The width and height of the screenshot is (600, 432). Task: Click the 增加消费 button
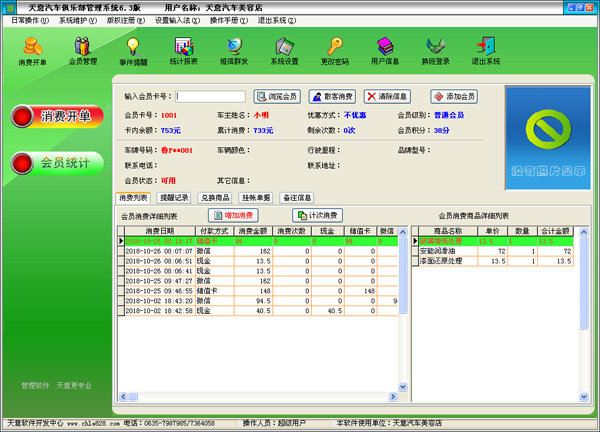tap(233, 215)
